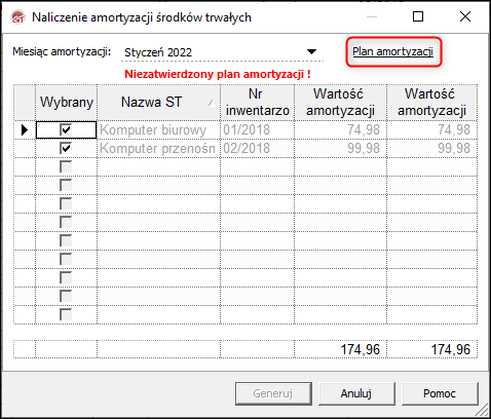This screenshot has width=491, height=419.
Task: Click sort arrow in Nazwa ST header
Action: [211, 103]
